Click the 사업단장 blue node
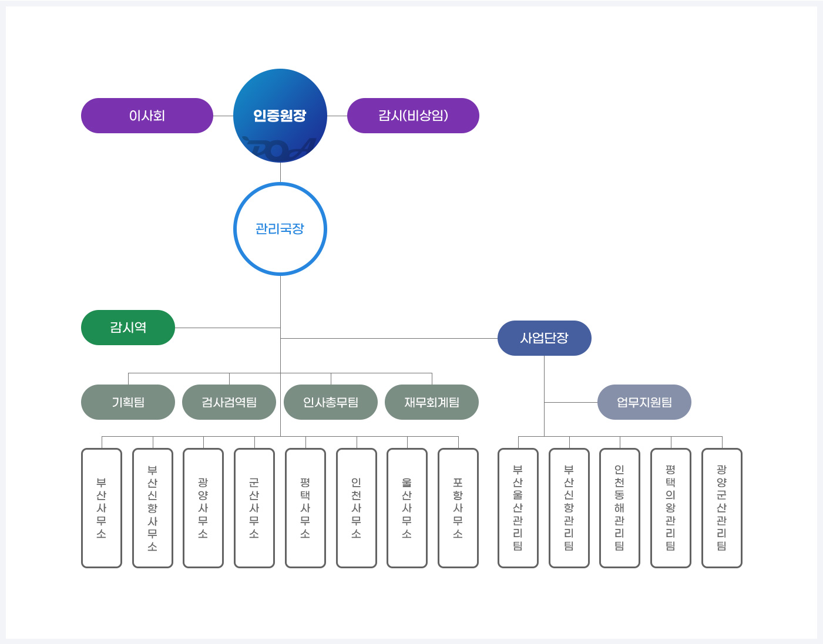The image size is (823, 644). click(x=544, y=338)
